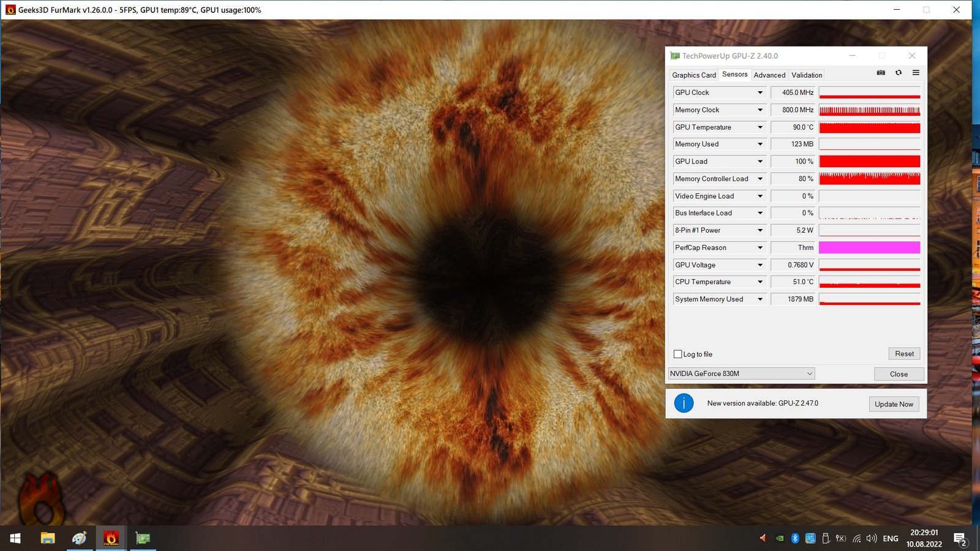
Task: Click the PerfCap Reason magenta graph
Action: tap(869, 247)
